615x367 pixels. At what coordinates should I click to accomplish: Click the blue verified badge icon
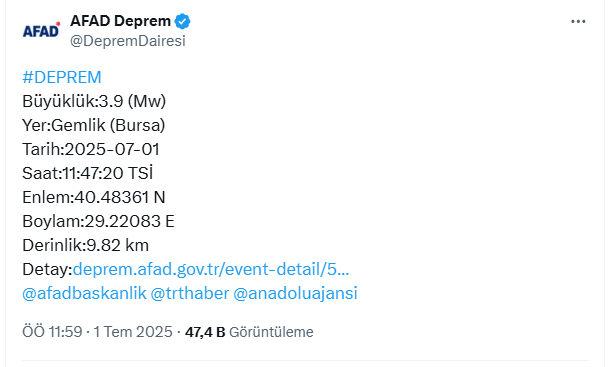point(182,21)
